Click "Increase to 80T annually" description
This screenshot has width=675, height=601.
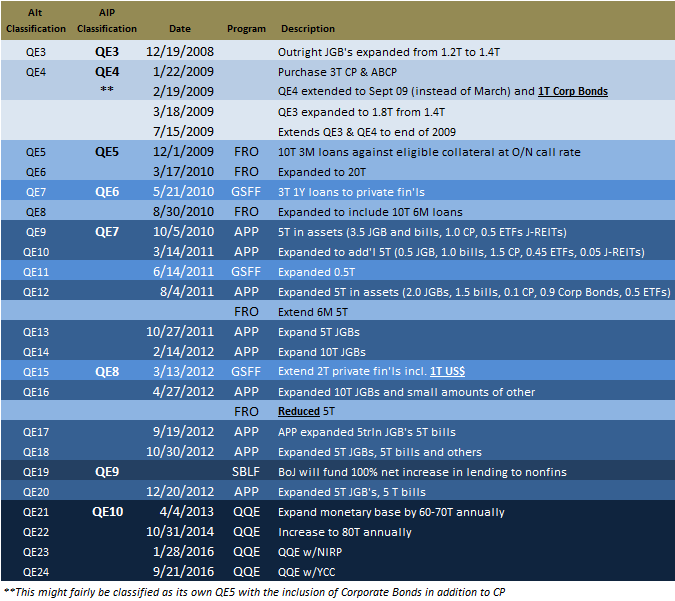[x=345, y=533]
